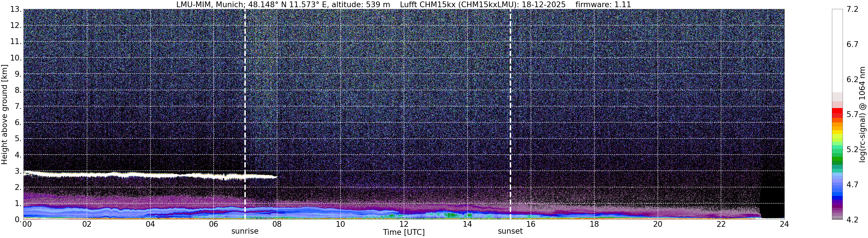
Task: Click the '00' time axis tick label
Action: point(27,224)
